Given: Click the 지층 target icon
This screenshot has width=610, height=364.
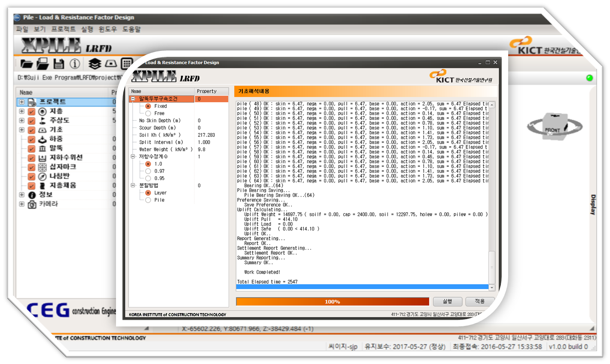Looking at the screenshot, I should pyautogui.click(x=42, y=112).
